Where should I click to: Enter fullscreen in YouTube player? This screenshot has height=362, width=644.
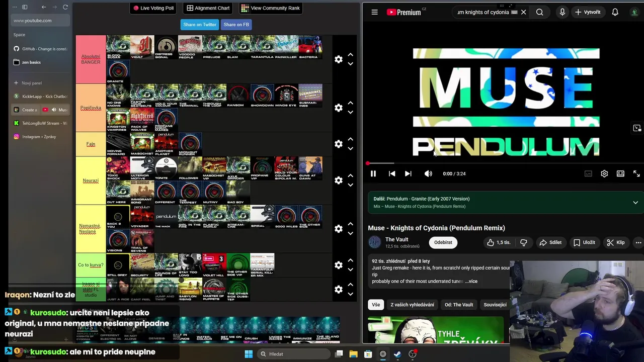pyautogui.click(x=636, y=173)
